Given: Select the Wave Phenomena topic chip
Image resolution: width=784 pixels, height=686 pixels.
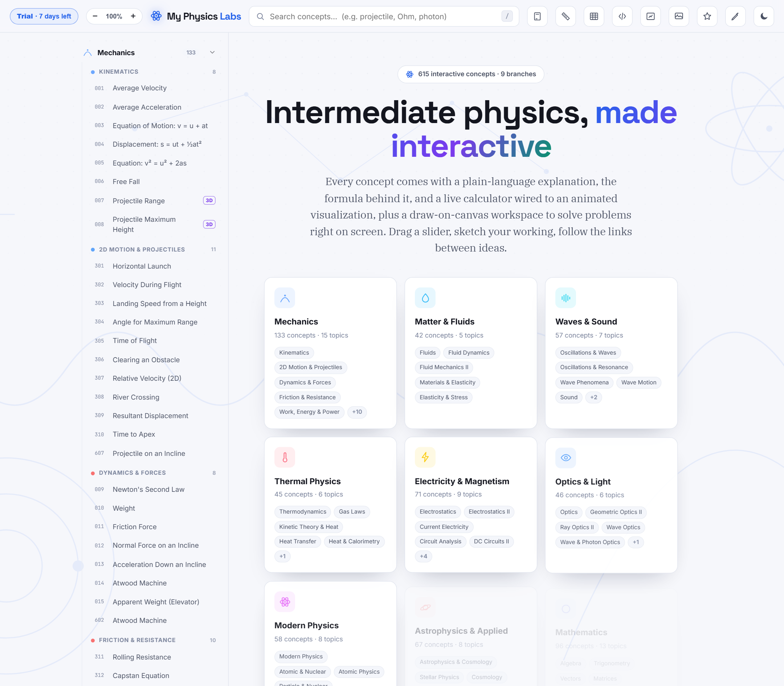Looking at the screenshot, I should (584, 383).
